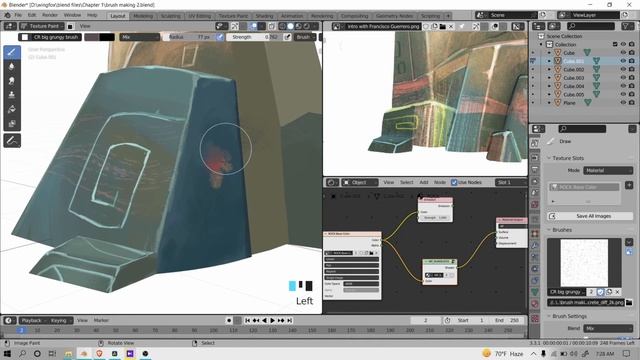Switch to UV Editing workspace tab

pyautogui.click(x=200, y=16)
